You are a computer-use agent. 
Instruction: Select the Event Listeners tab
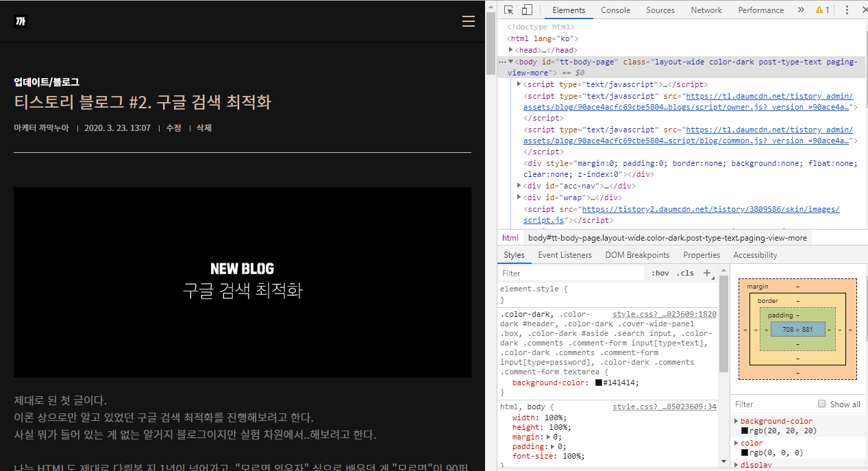tap(565, 255)
